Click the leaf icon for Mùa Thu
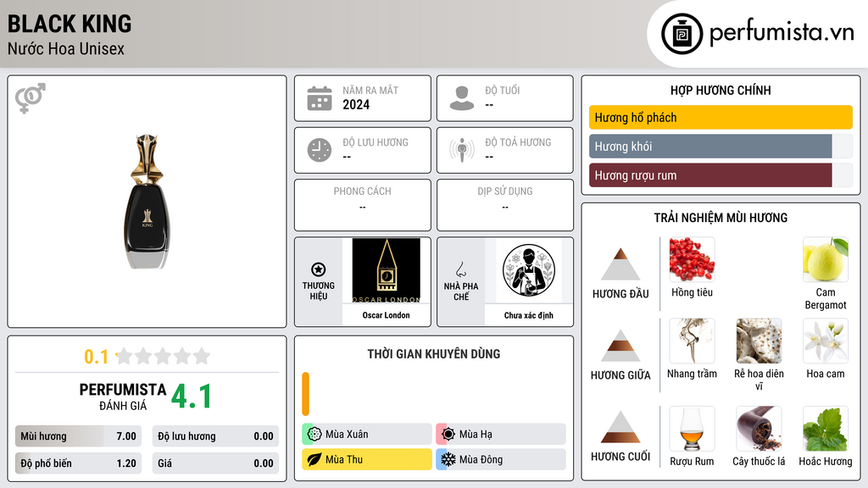Viewport: 868px width, 488px height. [x=314, y=459]
